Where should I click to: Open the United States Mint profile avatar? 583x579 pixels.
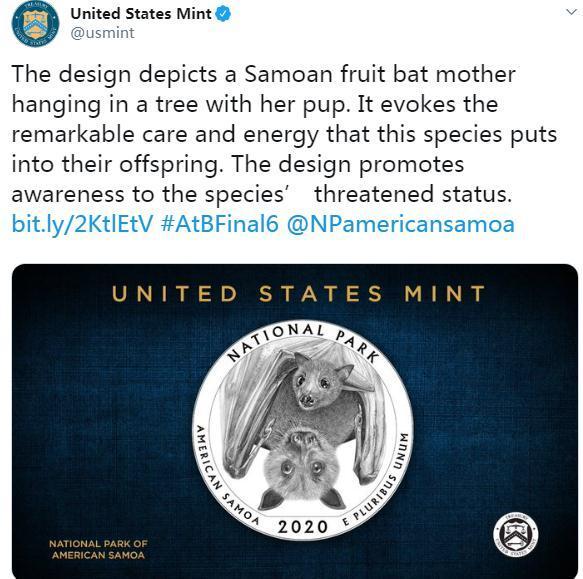35,23
